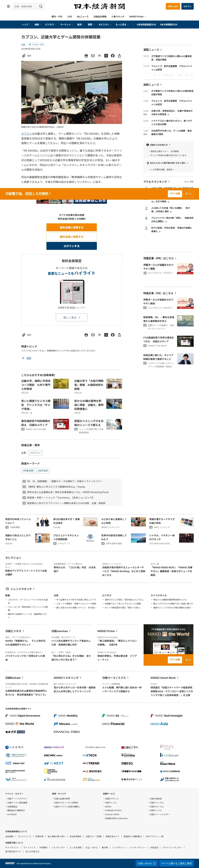Click お問い合わせ footer button
The width and height of the screenshot is (199, 868).
pos(147,863)
